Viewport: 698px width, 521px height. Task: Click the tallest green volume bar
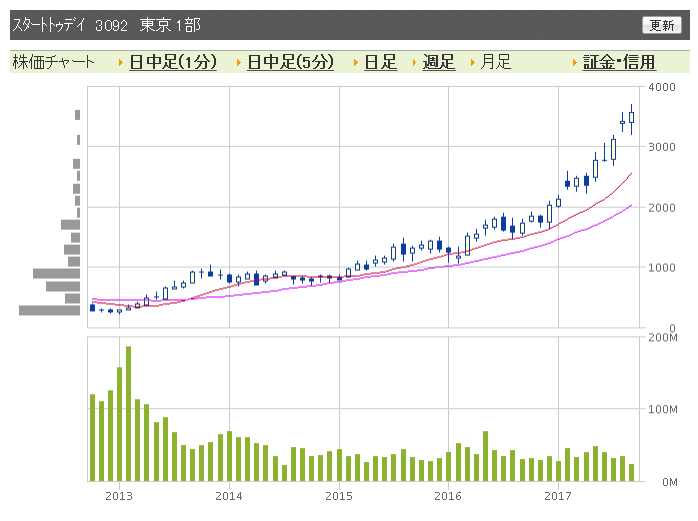pos(129,414)
